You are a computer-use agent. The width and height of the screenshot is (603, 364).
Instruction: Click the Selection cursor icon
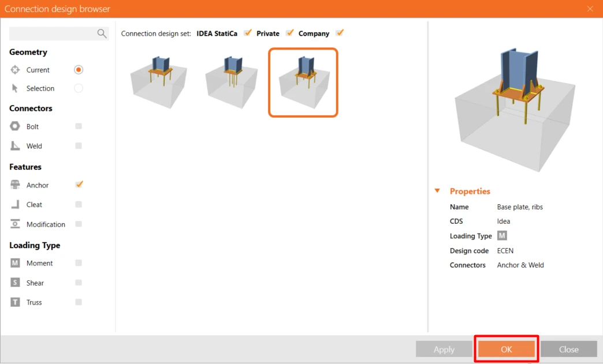coord(15,88)
